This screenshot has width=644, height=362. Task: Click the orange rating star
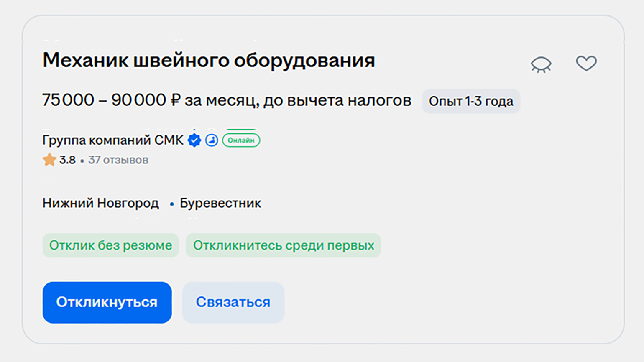49,160
